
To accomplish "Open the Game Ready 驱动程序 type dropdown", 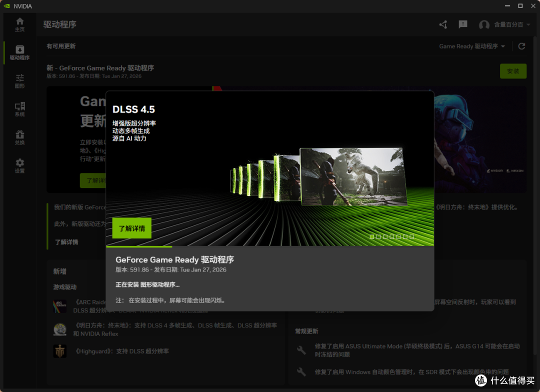I will click(x=472, y=46).
